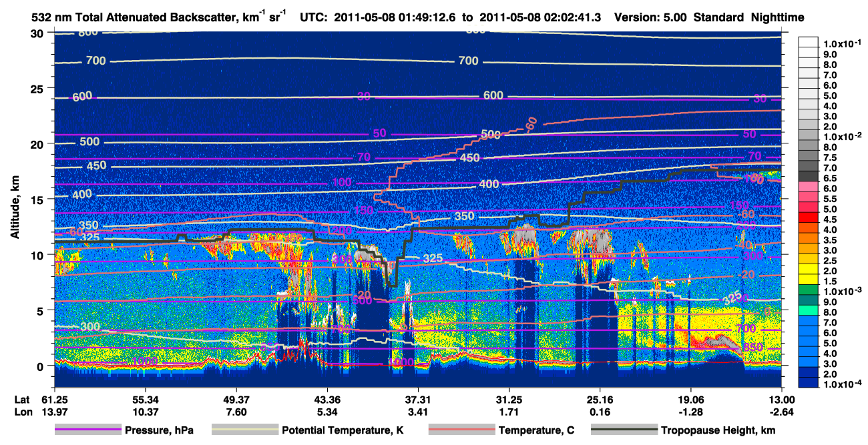This screenshot has width=868, height=445.
Task: Click altitude axis tick '5'
Action: [x=41, y=310]
